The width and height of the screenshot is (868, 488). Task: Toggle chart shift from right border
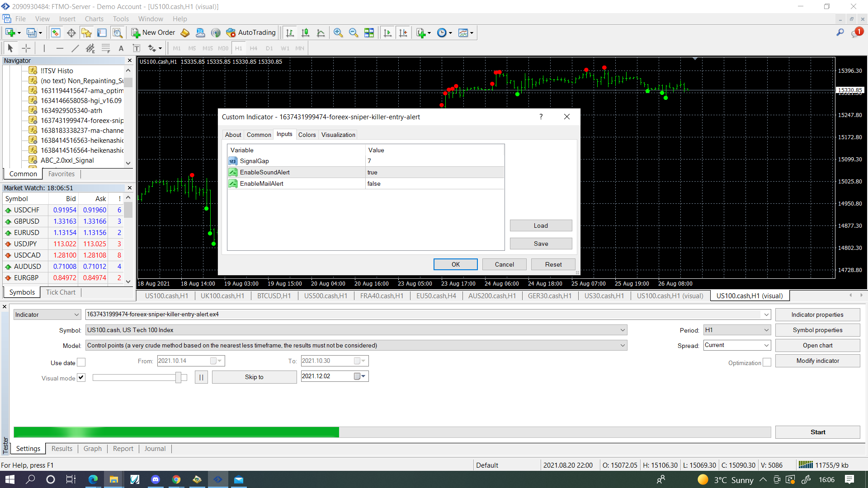[403, 33]
